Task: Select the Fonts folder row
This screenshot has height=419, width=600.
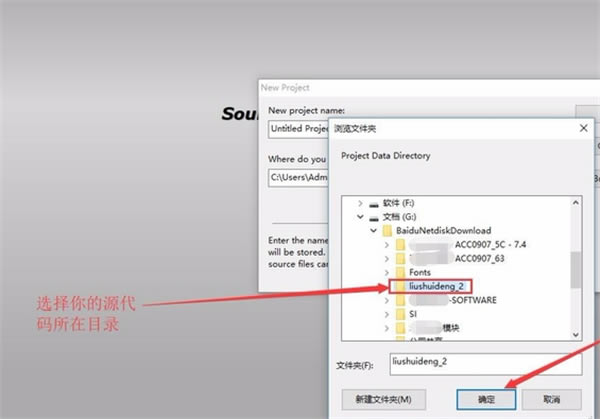Action: point(420,272)
